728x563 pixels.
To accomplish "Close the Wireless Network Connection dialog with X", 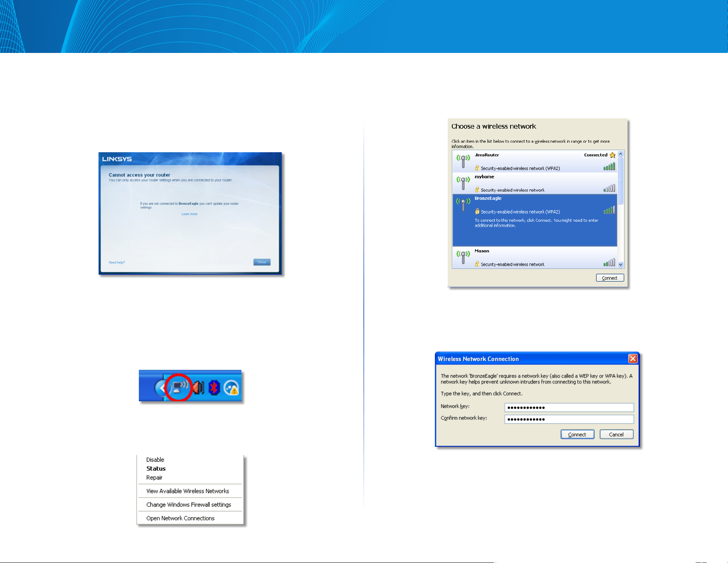I will tap(633, 359).
